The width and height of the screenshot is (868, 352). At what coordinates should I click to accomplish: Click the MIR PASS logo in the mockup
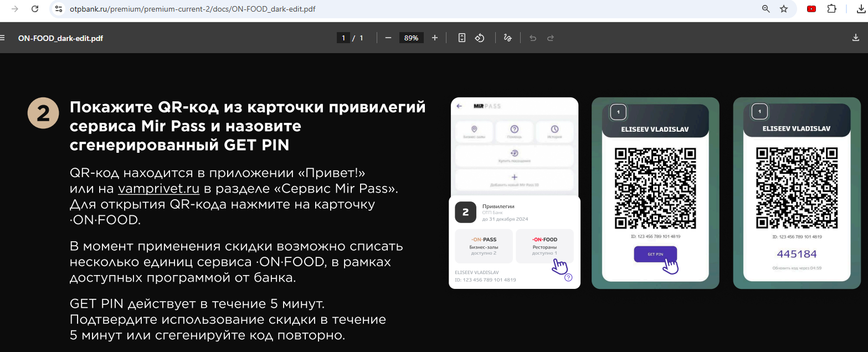click(487, 106)
